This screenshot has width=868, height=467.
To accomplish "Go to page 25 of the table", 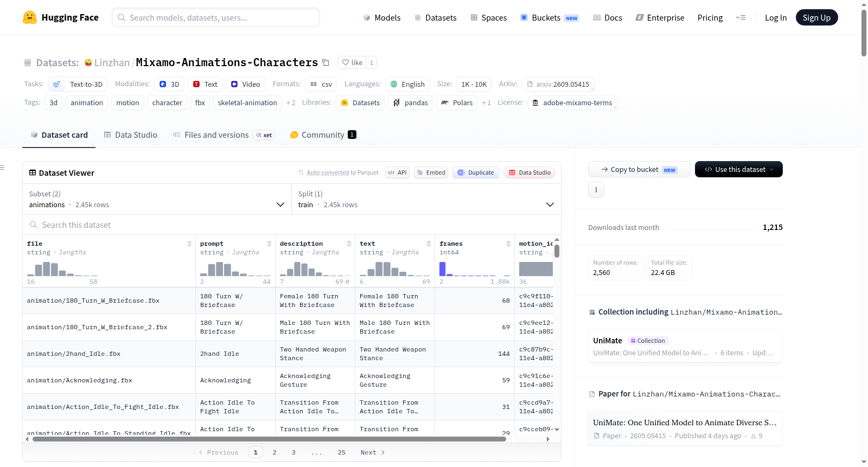I will point(342,452).
